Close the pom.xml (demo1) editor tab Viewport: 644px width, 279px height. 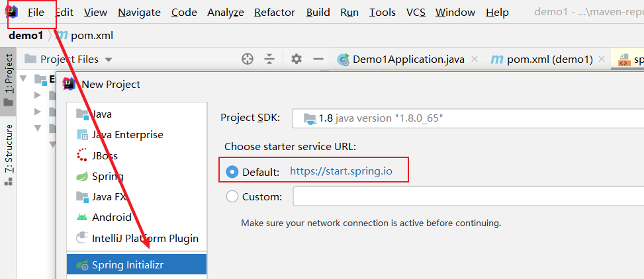(x=600, y=59)
